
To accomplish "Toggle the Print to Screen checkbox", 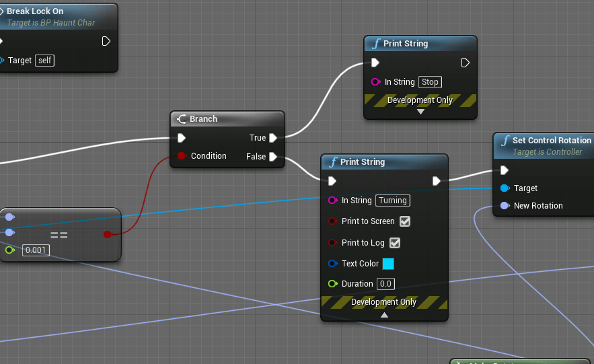I will pos(405,221).
